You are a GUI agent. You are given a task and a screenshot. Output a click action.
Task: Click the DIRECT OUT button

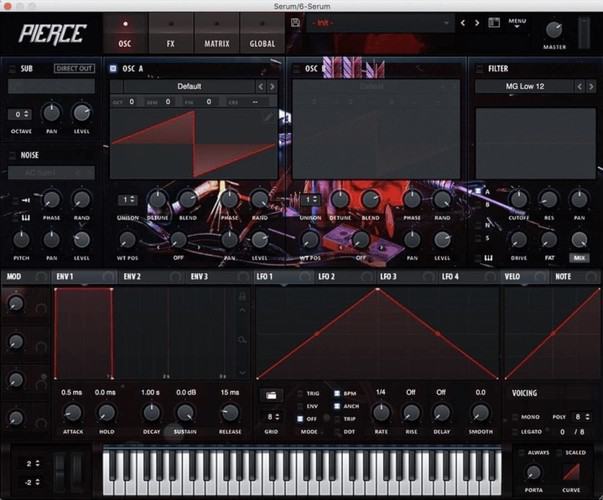click(x=74, y=68)
